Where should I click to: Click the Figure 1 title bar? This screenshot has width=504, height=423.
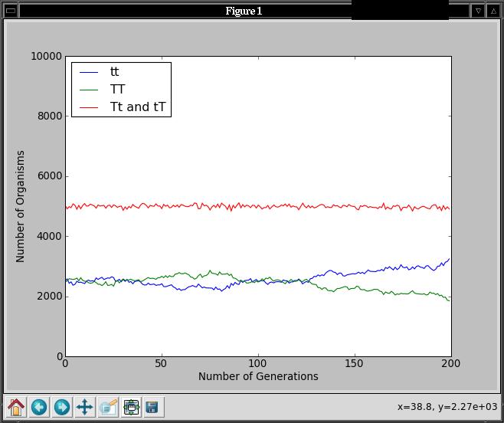(244, 11)
